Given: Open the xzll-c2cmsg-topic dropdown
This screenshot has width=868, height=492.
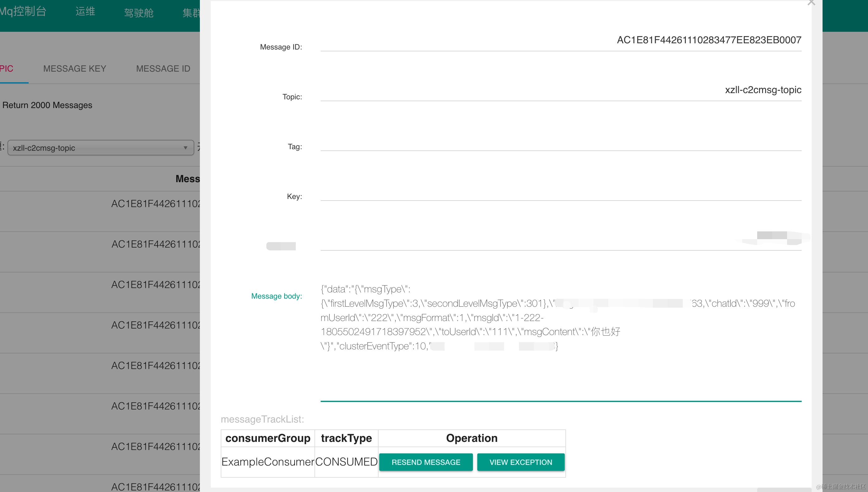Looking at the screenshot, I should 101,148.
